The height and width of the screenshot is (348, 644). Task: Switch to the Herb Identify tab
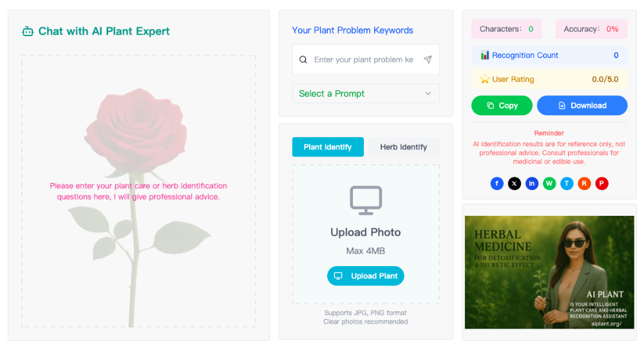(x=403, y=147)
